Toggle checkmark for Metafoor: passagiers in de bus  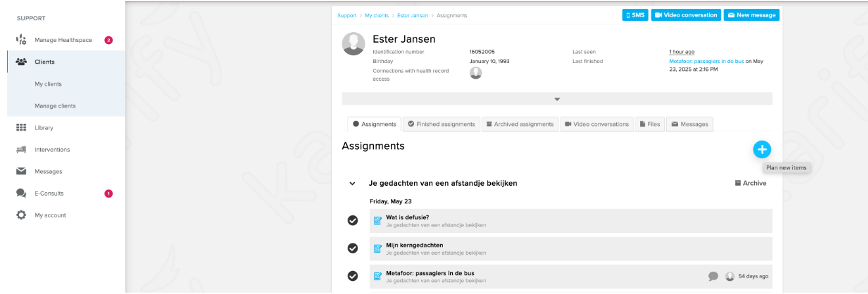click(353, 276)
